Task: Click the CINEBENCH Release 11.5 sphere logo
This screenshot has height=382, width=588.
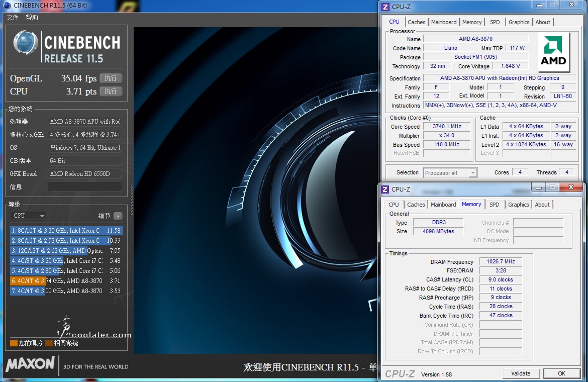Action: (x=26, y=42)
